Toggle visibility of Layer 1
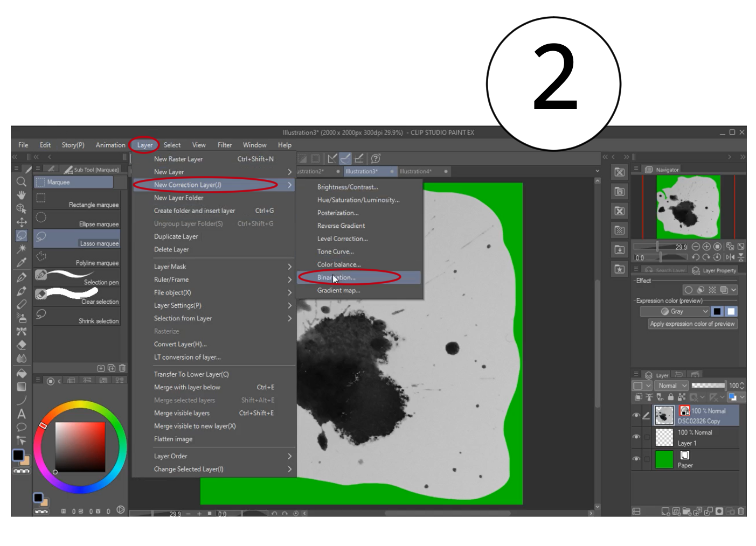This screenshot has width=756, height=546. (x=637, y=437)
